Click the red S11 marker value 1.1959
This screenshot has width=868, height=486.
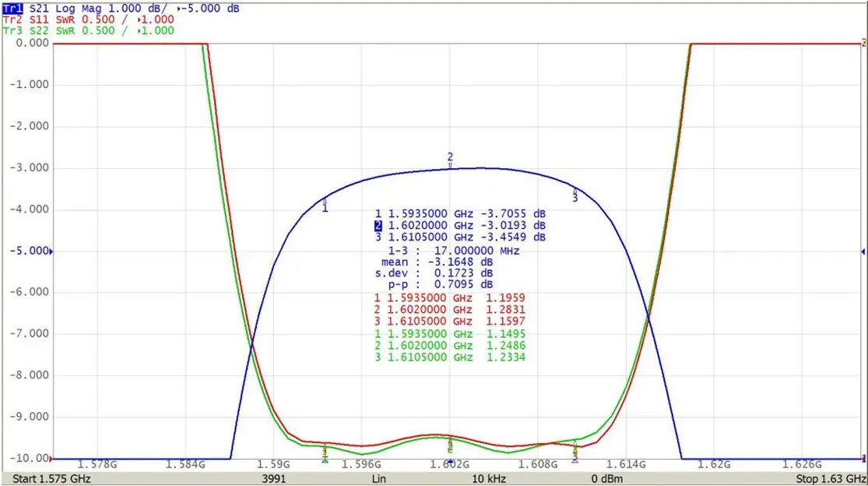(505, 298)
